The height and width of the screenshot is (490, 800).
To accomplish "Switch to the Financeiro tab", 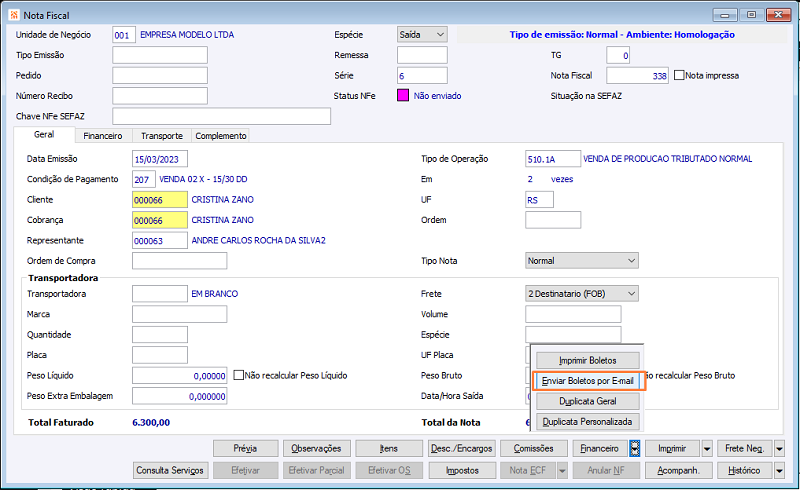I will [x=103, y=136].
